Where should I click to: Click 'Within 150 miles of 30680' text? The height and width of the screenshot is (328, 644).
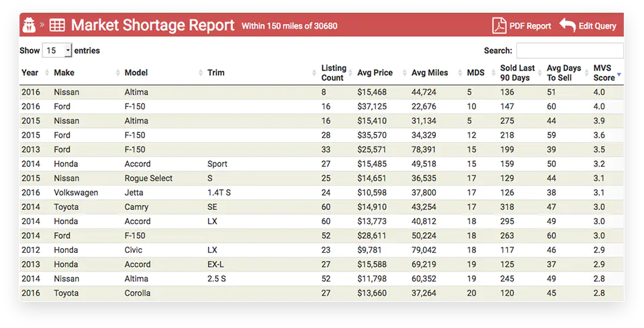point(289,26)
